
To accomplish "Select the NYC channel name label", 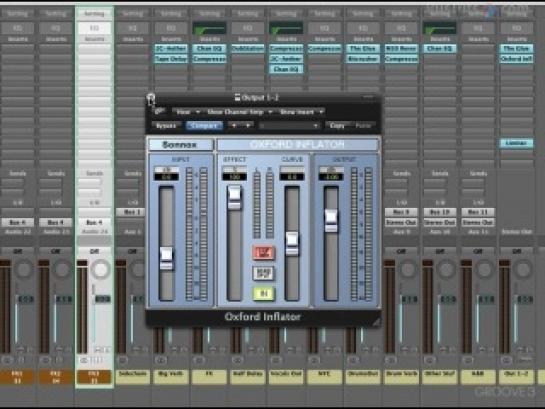I will pyautogui.click(x=324, y=377).
